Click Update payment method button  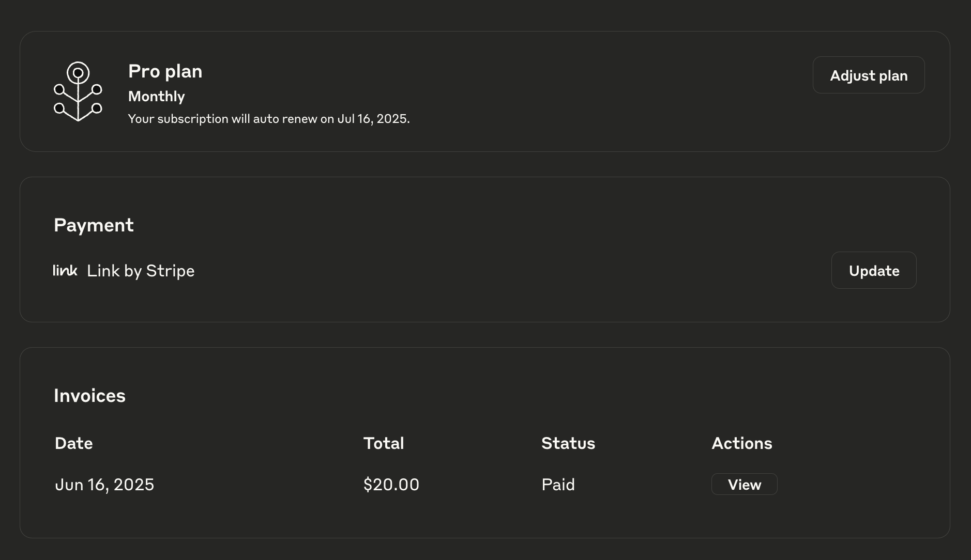click(x=874, y=270)
